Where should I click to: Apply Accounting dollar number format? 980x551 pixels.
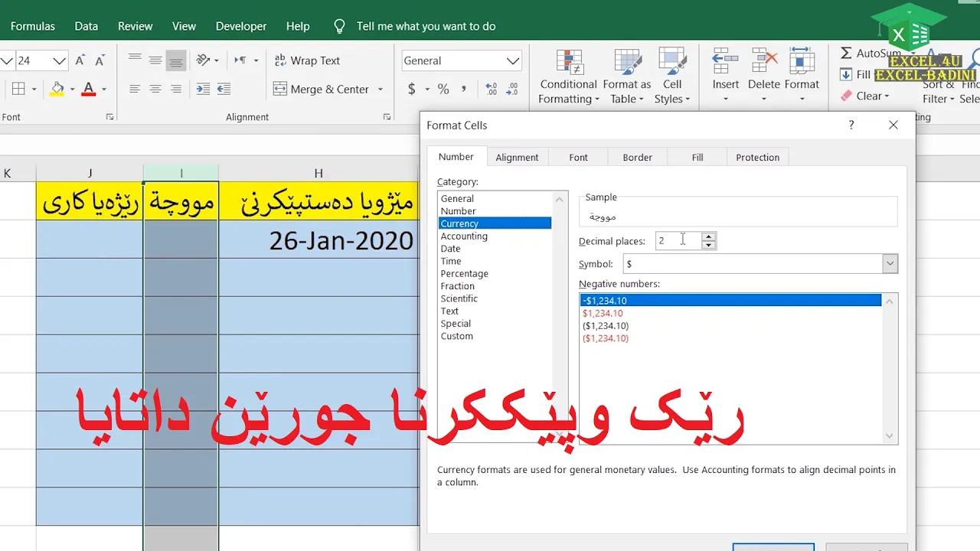[412, 89]
